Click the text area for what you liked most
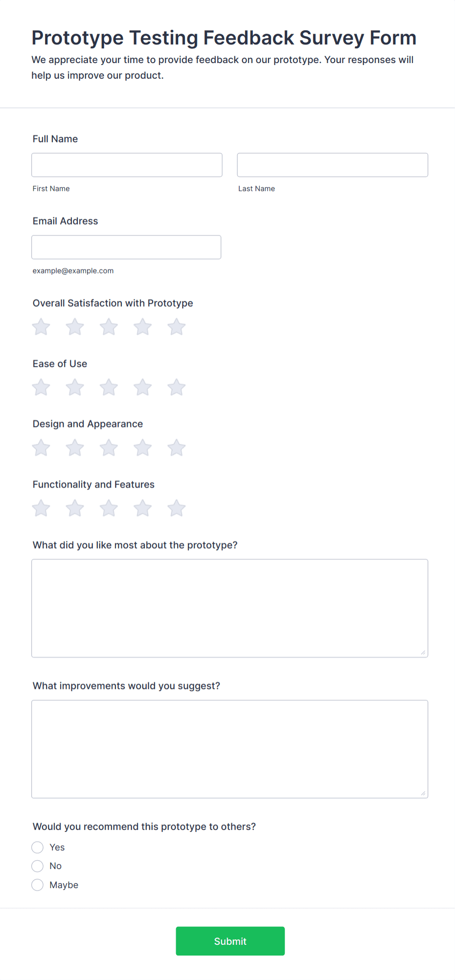The height and width of the screenshot is (980, 455). point(229,608)
